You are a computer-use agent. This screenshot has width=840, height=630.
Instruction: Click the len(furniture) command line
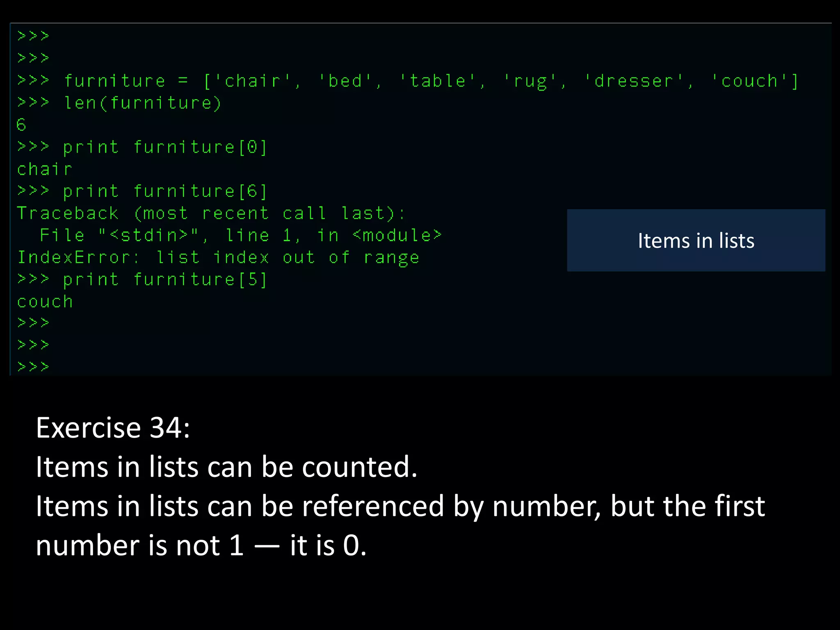coord(142,103)
